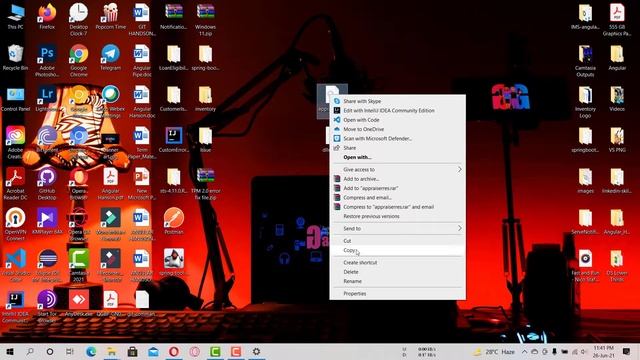Choose Restore previous versions
The height and width of the screenshot is (360, 640).
[398, 216]
